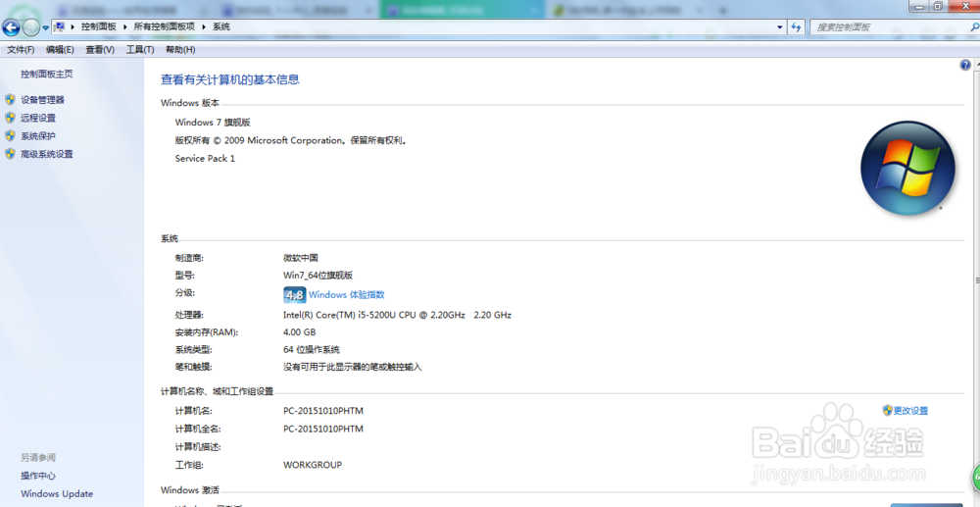This screenshot has width=980, height=507.
Task: Open 高级系统设置 link
Action: pos(47,154)
